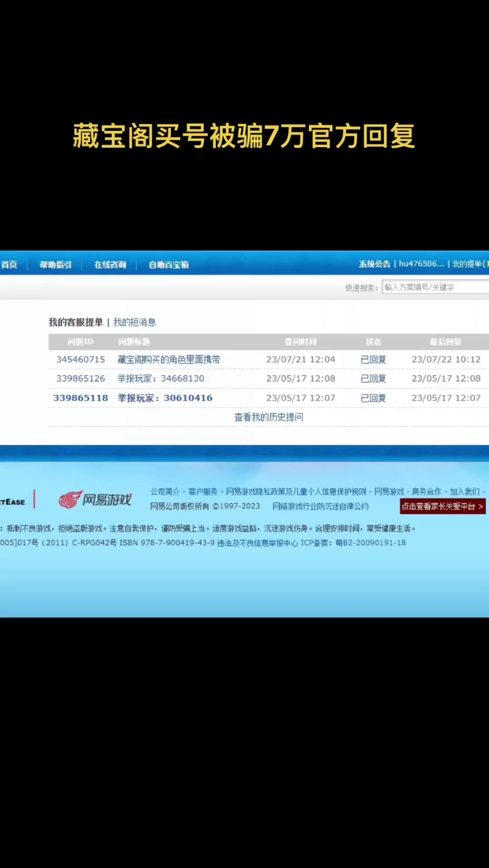The image size is (489, 868).
Task: Click submit time 23/07/21 12:04
Action: (x=301, y=359)
